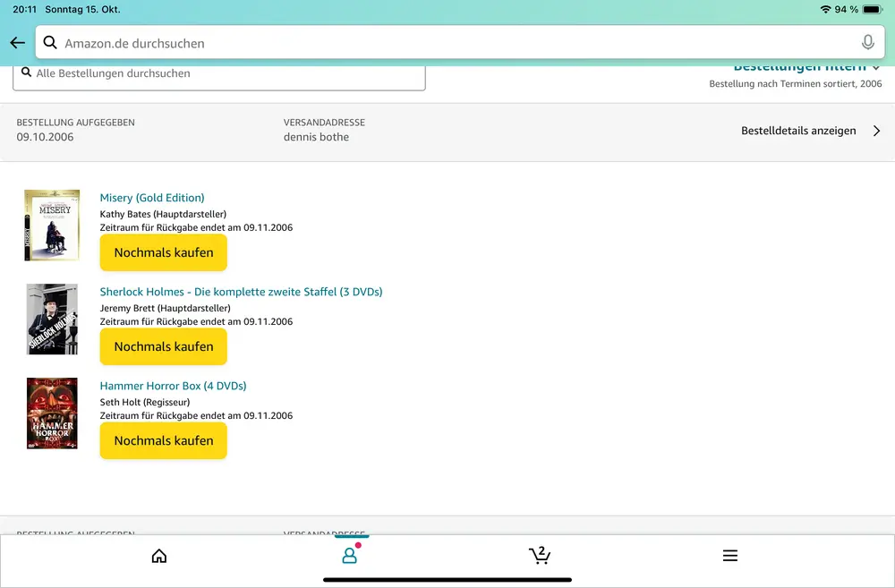
Task: Tap Nochmals kaufen for Hammer Horror Box
Action: (163, 440)
